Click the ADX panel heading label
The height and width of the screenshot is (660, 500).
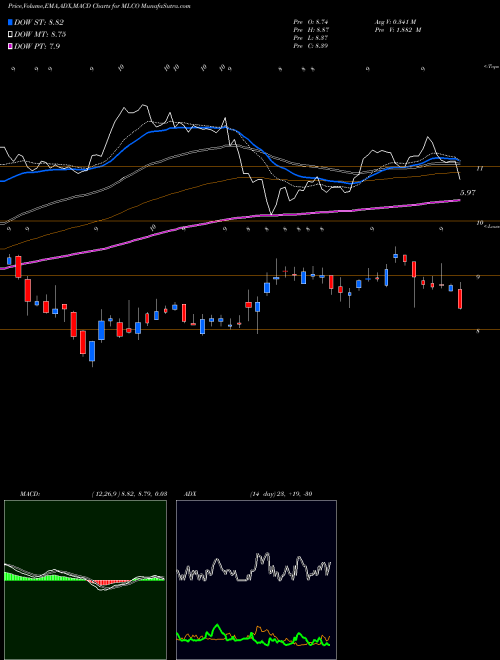pos(190,494)
